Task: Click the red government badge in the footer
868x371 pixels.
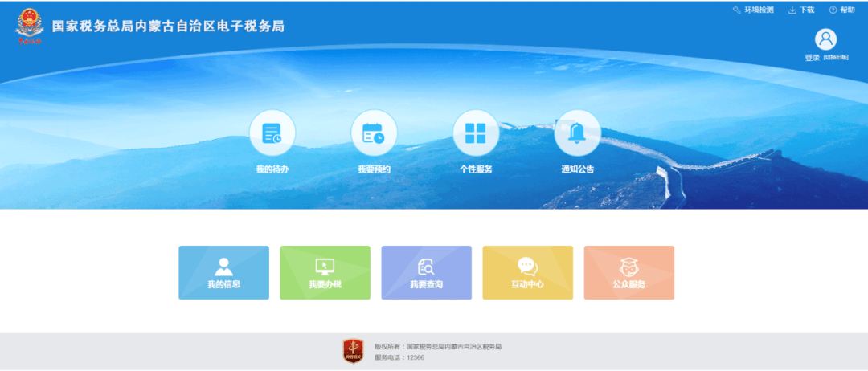Action: tap(354, 351)
